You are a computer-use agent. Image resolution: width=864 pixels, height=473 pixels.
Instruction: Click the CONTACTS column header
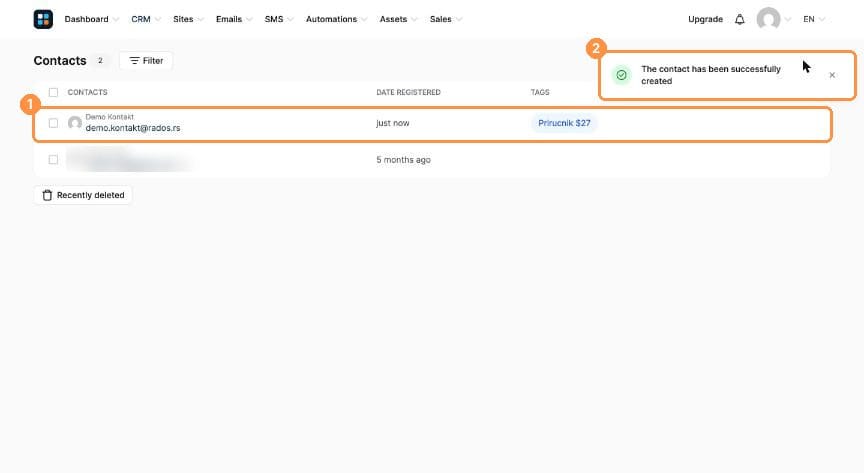(x=88, y=92)
